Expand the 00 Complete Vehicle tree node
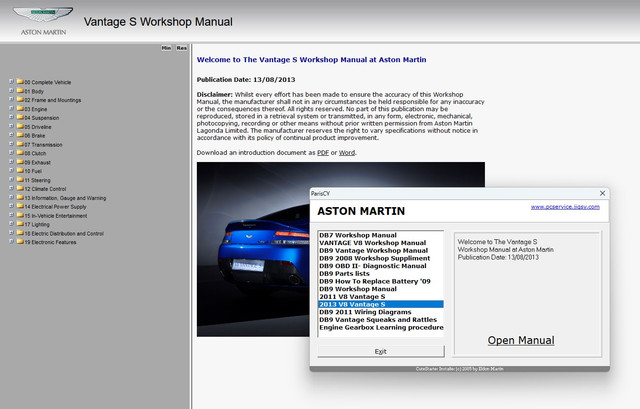Screen dimensions: 640x409 [11, 82]
